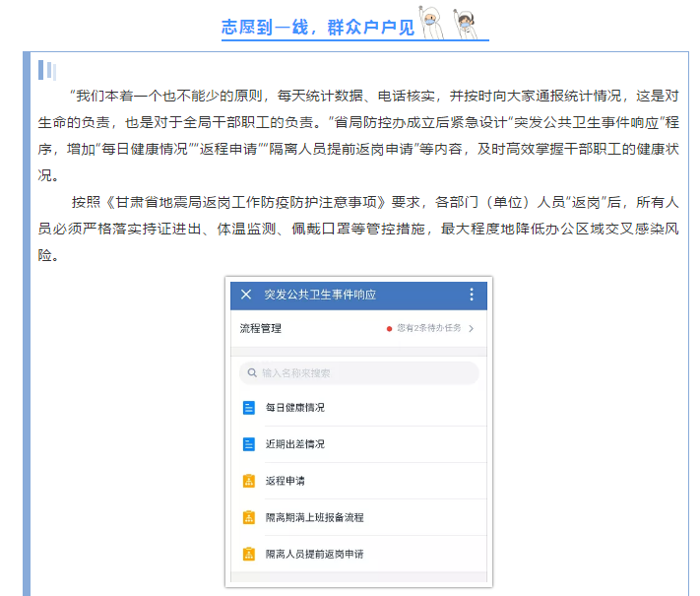
Task: Open 隔离人员提前返岗申请 entry
Action: click(x=315, y=554)
